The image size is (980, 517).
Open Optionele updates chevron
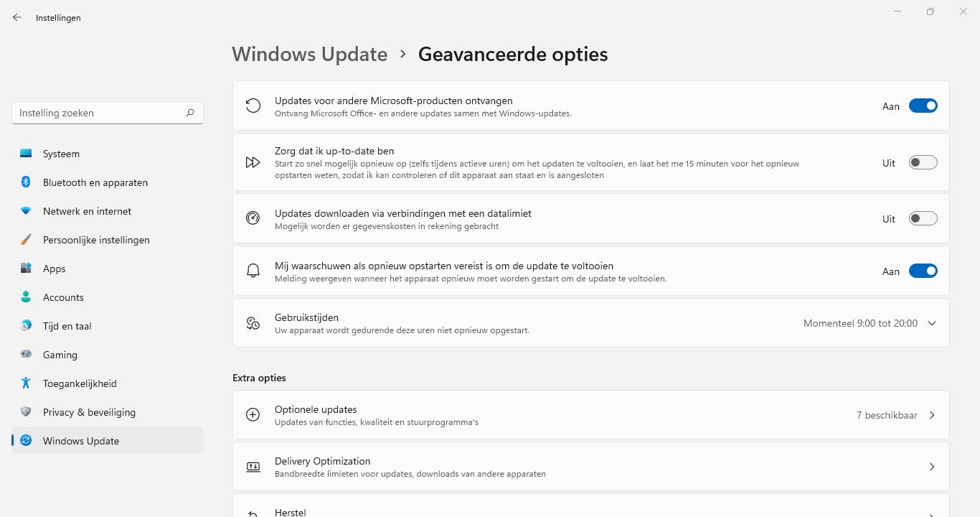coord(931,415)
